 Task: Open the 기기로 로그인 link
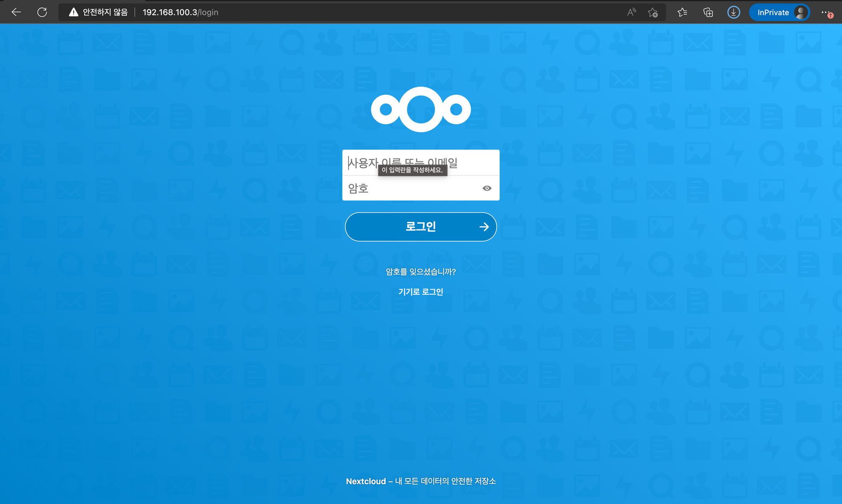[x=421, y=292]
